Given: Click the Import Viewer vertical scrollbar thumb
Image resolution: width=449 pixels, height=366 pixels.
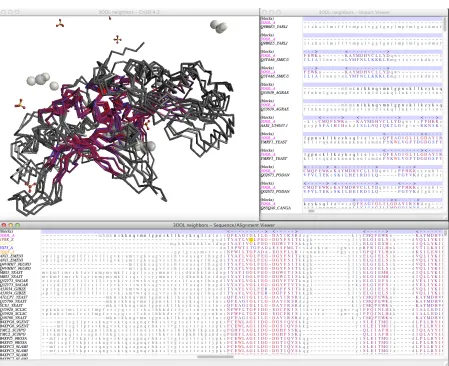Looking at the screenshot, I should [445, 25].
